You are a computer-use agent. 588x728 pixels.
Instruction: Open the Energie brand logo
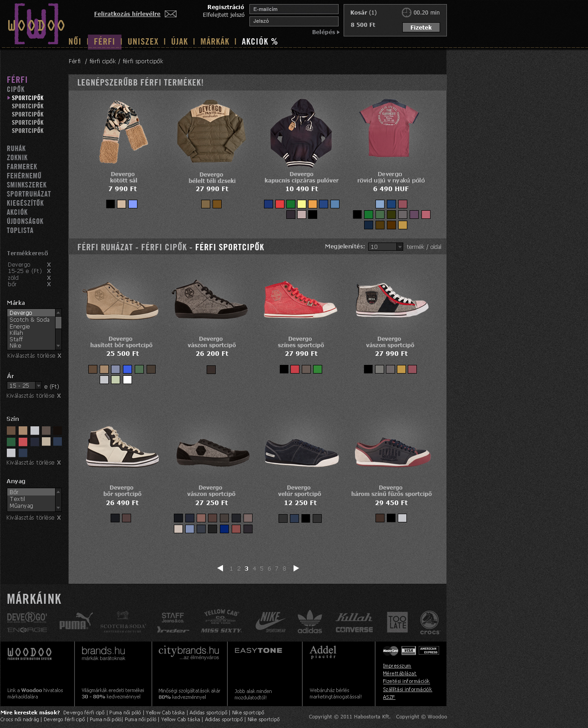tap(27, 630)
